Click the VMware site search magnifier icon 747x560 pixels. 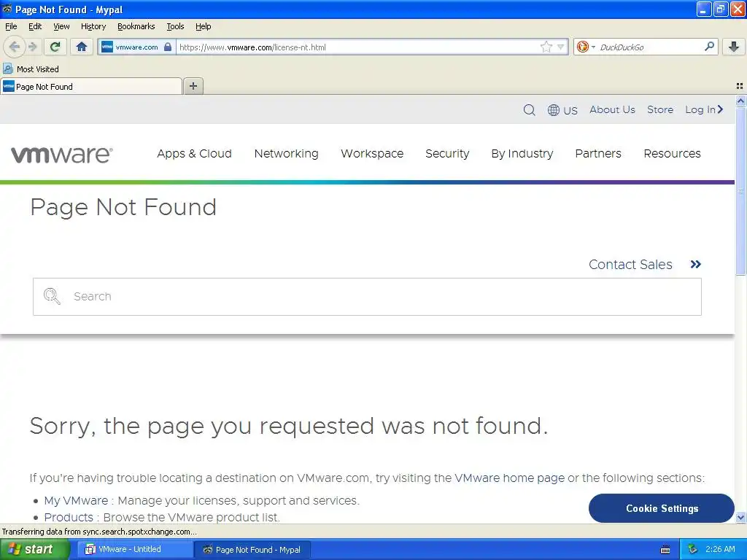pyautogui.click(x=530, y=110)
